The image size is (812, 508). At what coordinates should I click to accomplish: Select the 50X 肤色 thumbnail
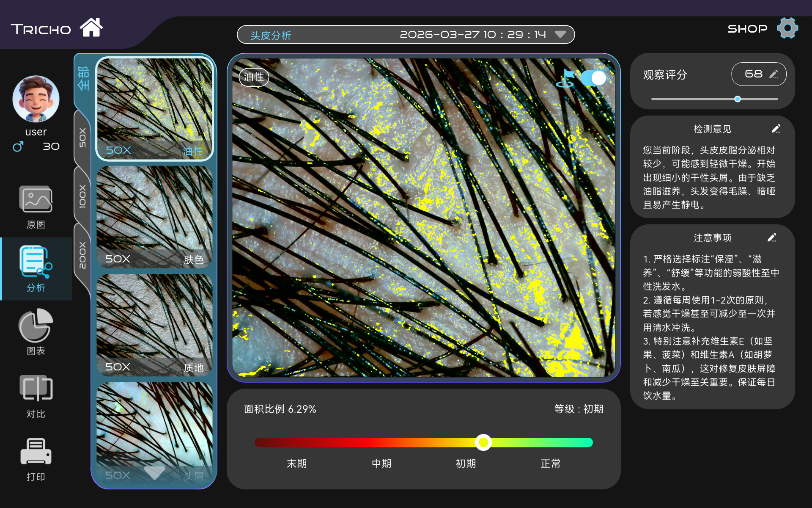[154, 217]
